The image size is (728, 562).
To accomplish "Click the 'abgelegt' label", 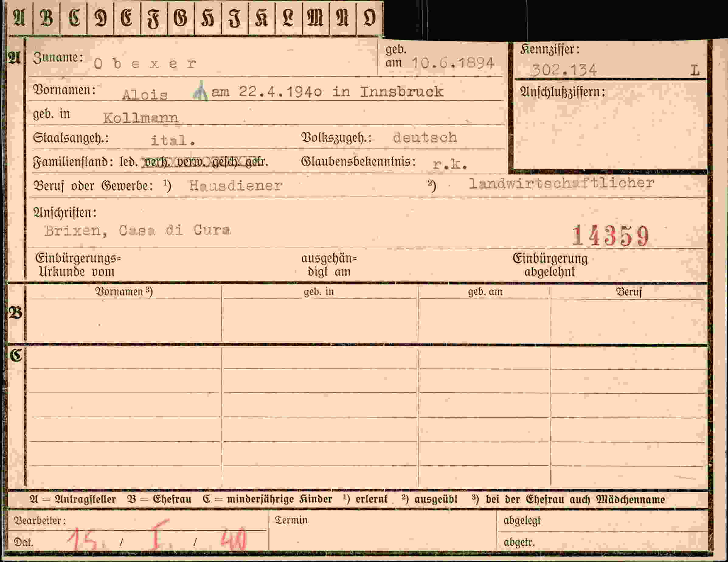I will [x=522, y=521].
